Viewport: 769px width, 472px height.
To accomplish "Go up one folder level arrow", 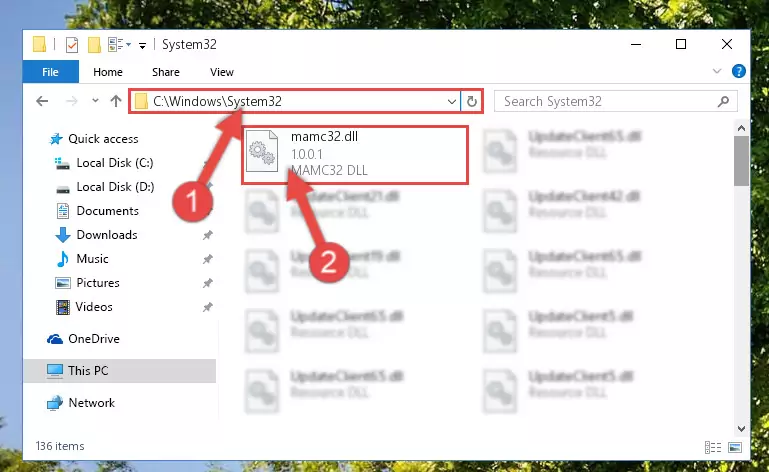I will [116, 101].
